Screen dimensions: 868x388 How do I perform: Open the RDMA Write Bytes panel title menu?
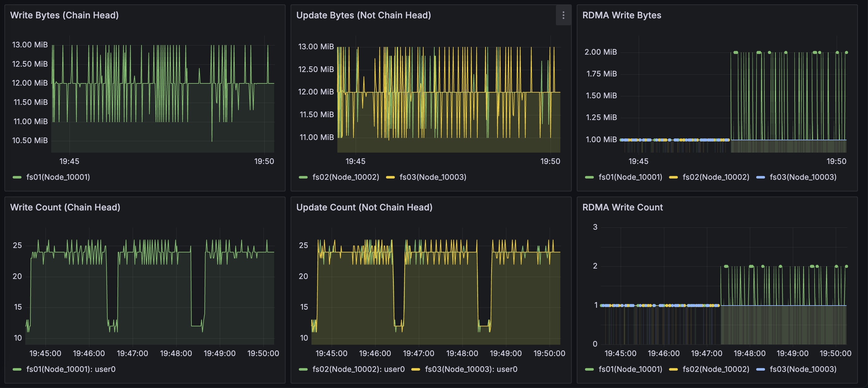coord(622,15)
